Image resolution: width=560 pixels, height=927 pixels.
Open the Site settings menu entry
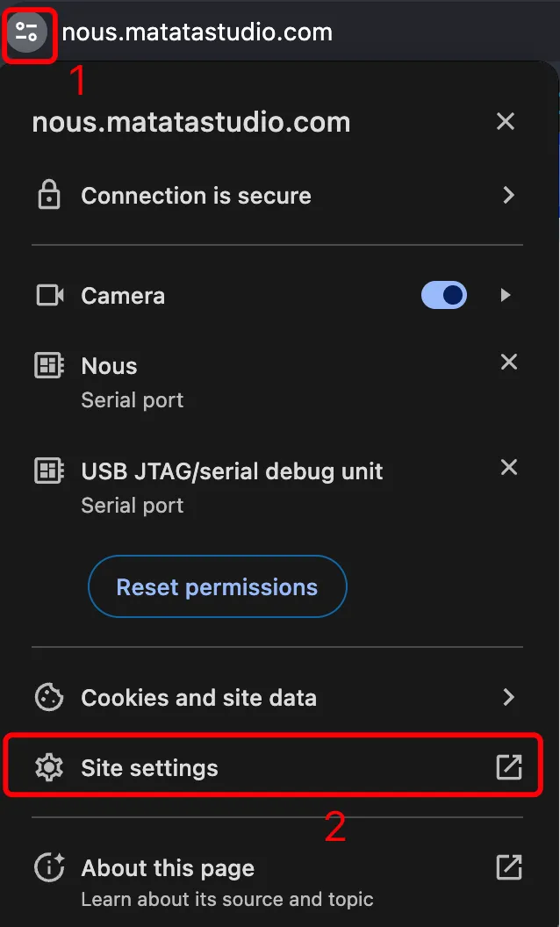pos(273,767)
